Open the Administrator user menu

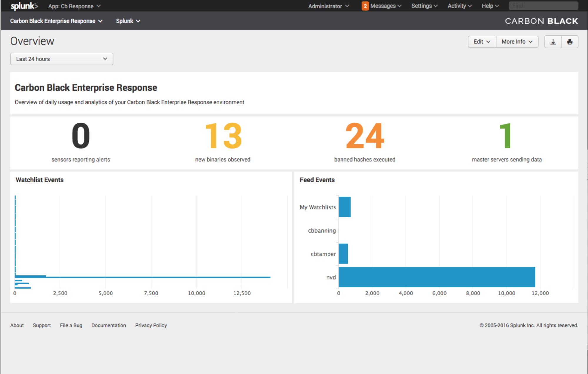[x=329, y=6]
